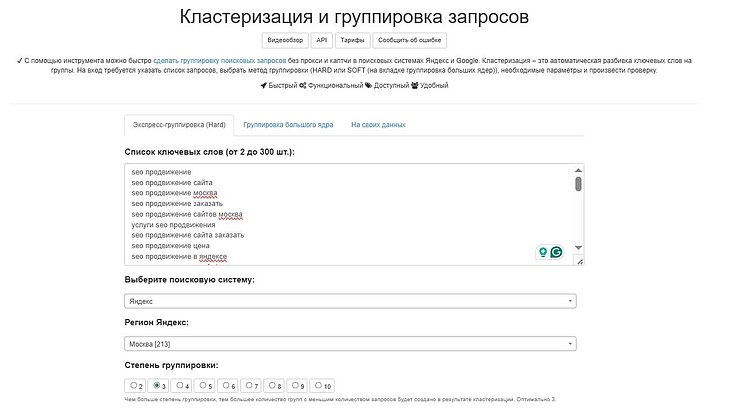Click the line seo продвижение сайтов москва
Image resolution: width=751 pixels, height=413 pixels.
187,214
